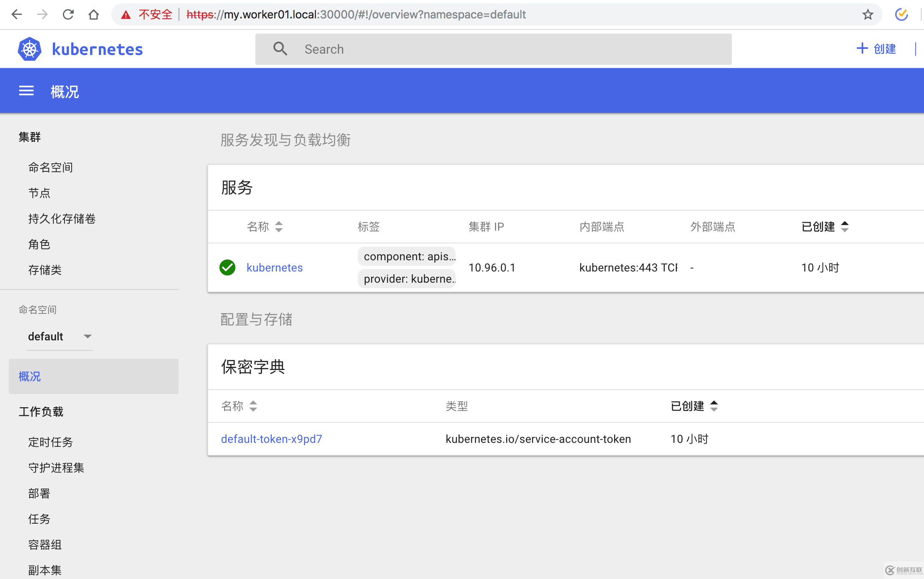Viewport: 924px width, 579px height.
Task: Open the kubernetes service link
Action: [275, 267]
